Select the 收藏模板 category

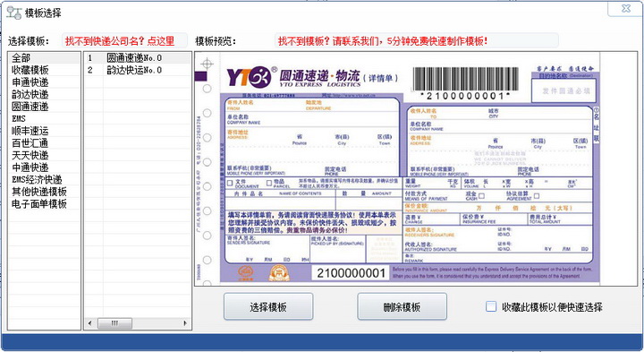tap(45, 70)
